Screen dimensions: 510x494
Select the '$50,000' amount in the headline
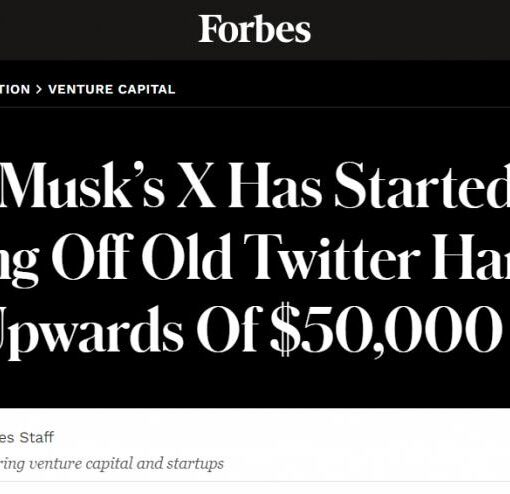pyautogui.click(x=386, y=329)
